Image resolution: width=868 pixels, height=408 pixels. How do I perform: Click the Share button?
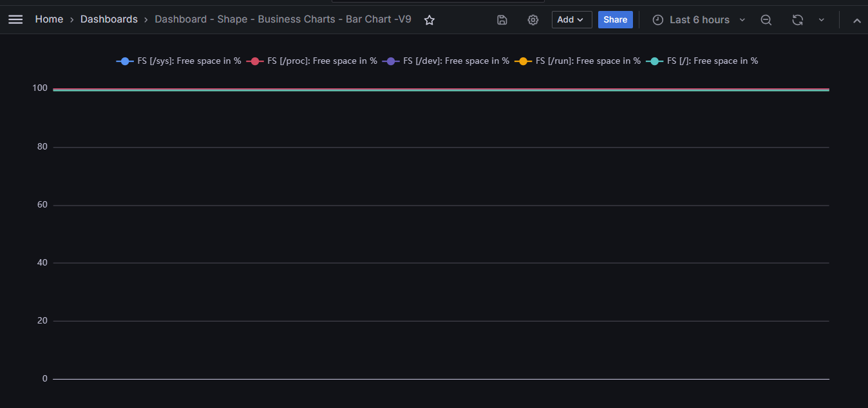(x=615, y=20)
